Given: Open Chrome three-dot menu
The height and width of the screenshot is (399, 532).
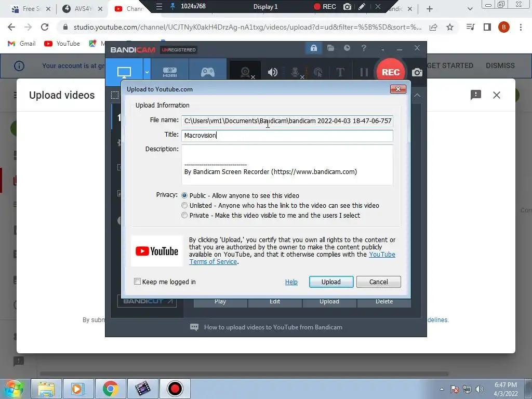Looking at the screenshot, I should (x=521, y=27).
